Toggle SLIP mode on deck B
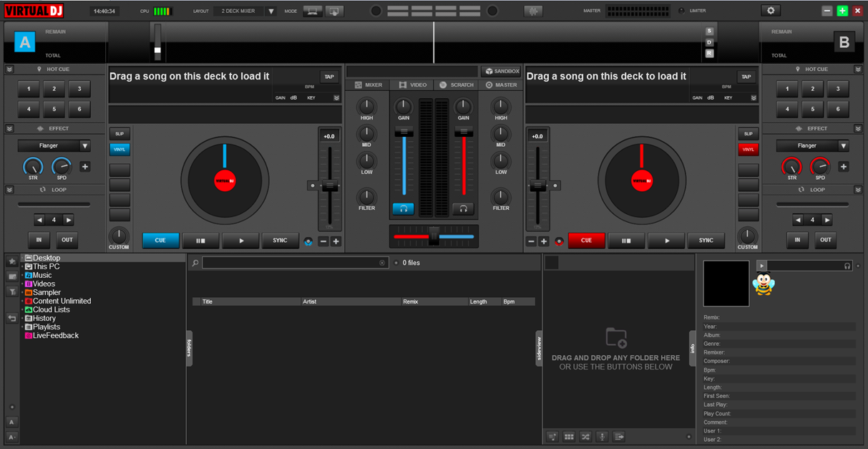This screenshot has height=449, width=868. point(748,134)
